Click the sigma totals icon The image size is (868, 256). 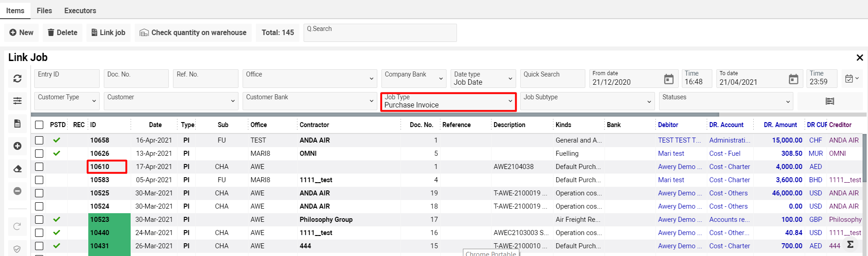pos(850,245)
